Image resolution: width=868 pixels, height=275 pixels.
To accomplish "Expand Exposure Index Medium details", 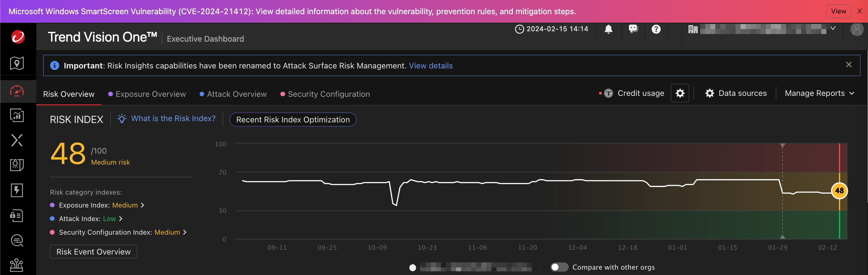I will pyautogui.click(x=143, y=205).
